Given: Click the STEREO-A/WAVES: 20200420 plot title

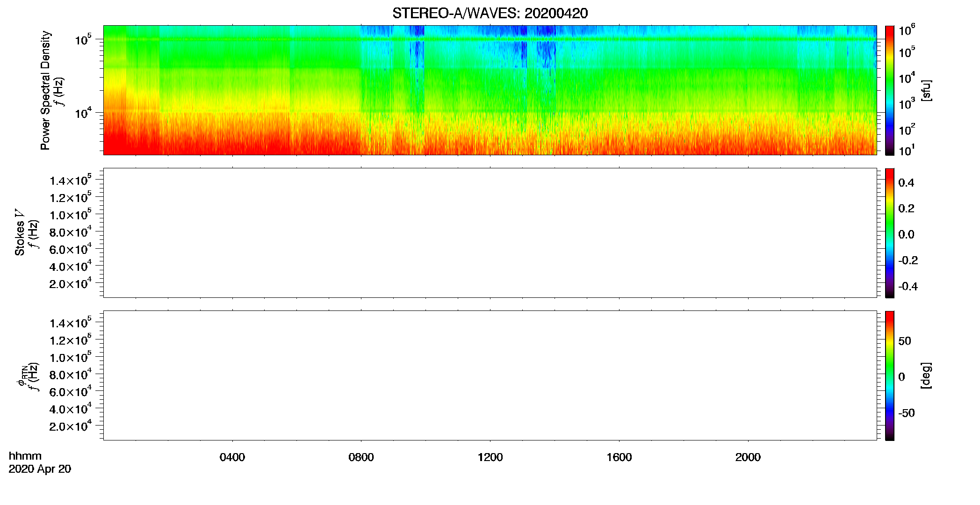Looking at the screenshot, I should (490, 14).
